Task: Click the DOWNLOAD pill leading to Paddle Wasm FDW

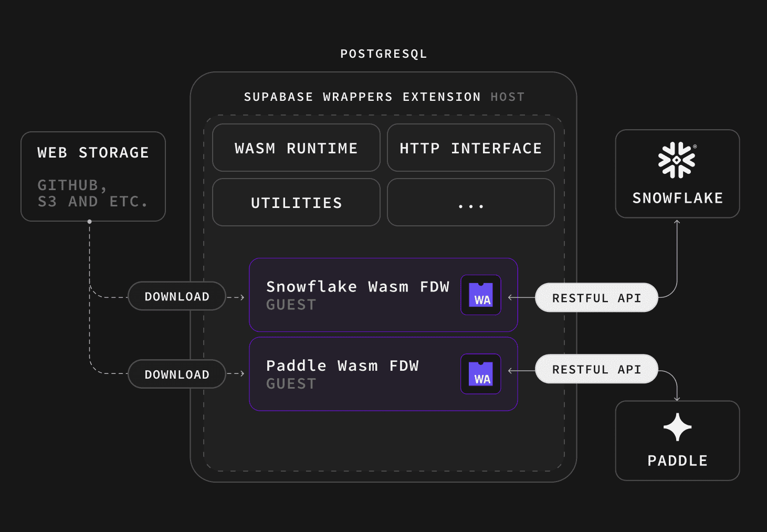Action: point(176,373)
